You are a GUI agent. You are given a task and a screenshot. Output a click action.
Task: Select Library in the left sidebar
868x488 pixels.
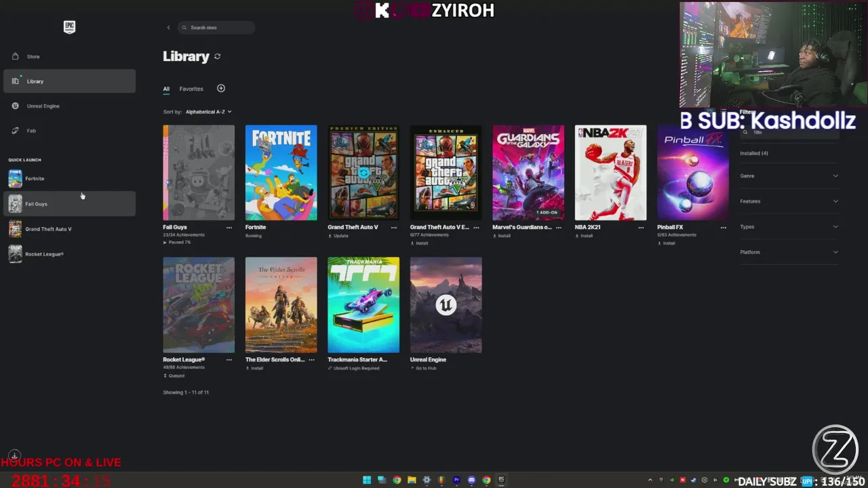(x=69, y=81)
